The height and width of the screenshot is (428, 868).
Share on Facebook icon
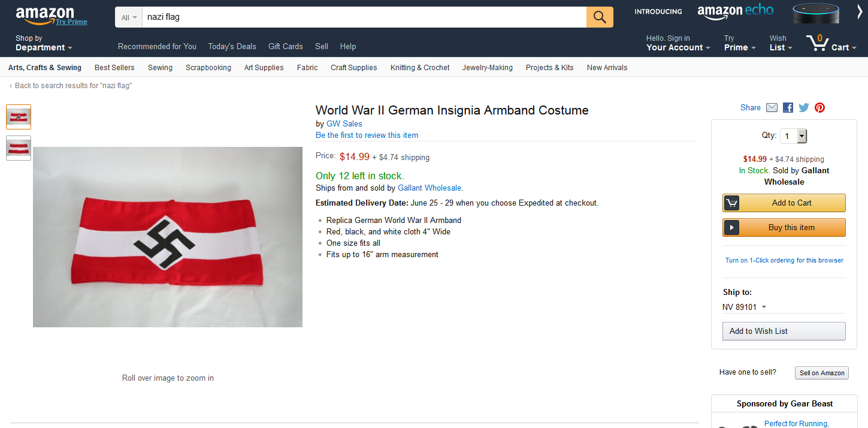pos(788,108)
